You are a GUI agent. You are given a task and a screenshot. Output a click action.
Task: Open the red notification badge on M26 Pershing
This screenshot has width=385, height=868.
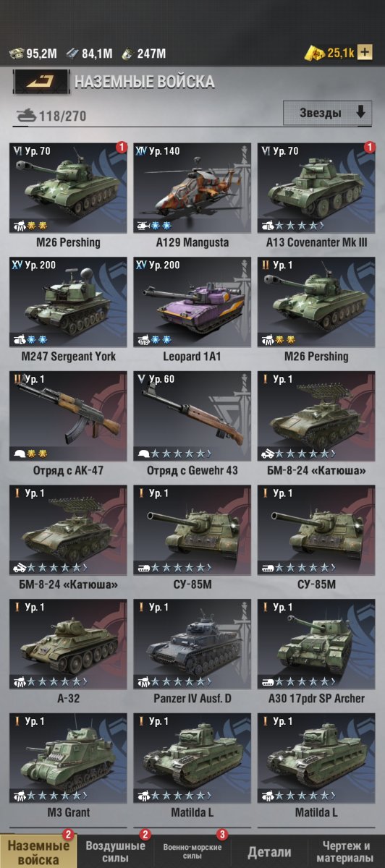click(x=122, y=148)
